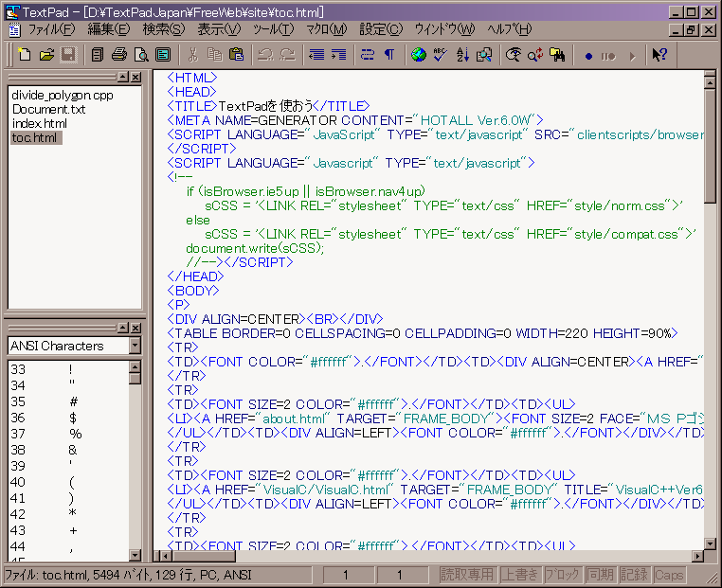Open Print Preview from the toolbar

pos(141,55)
